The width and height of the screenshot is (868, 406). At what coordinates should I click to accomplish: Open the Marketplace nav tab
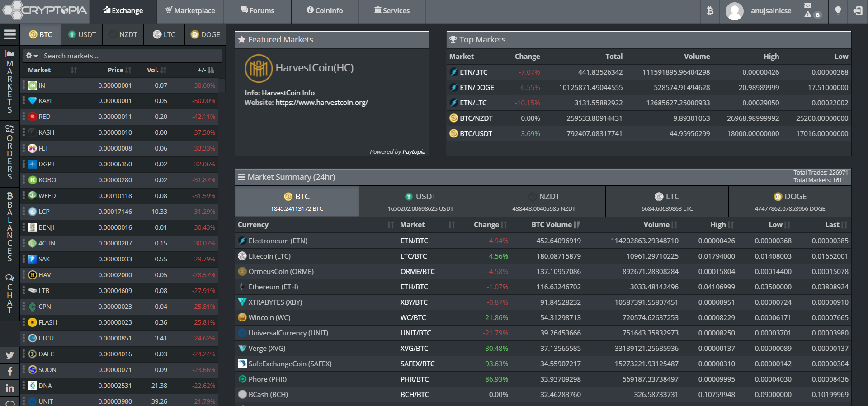point(190,11)
